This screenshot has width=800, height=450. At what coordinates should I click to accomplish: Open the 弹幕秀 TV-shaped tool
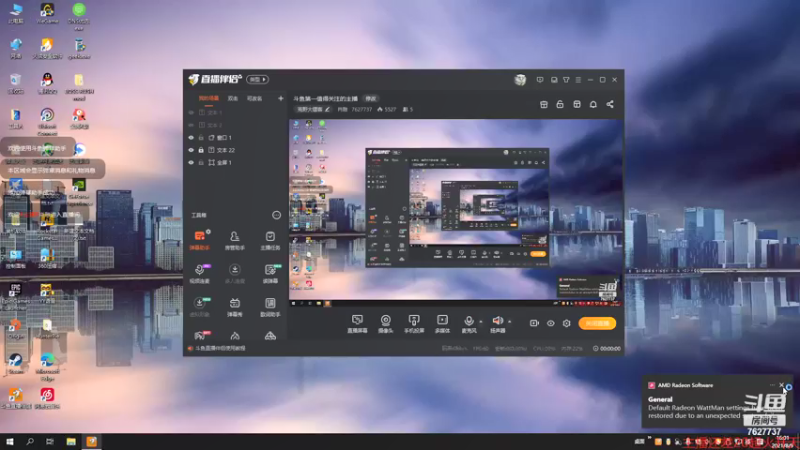click(x=235, y=307)
